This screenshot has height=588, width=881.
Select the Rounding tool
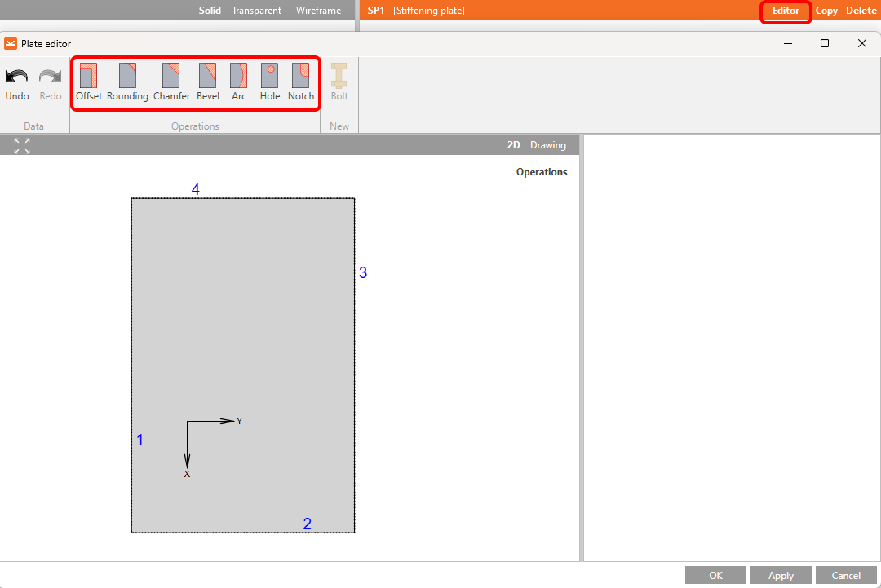point(127,81)
